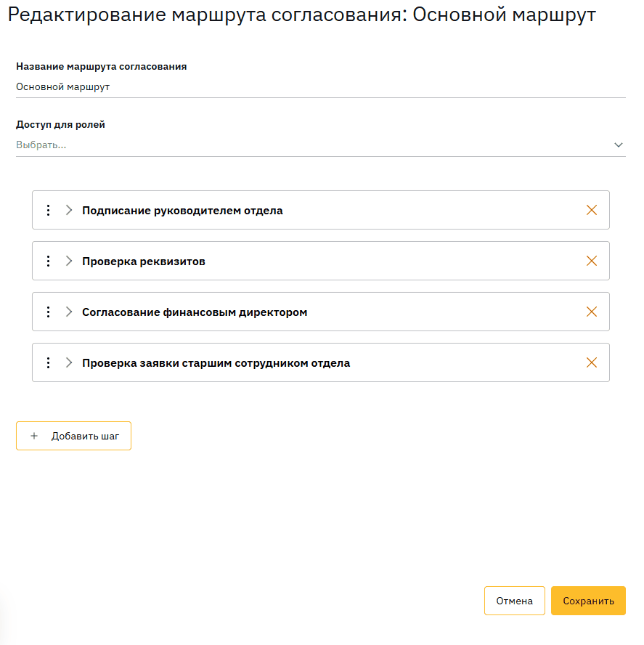
Task: Expand 'Проверка заявки старшим сотрудником отдела' step
Action: coord(69,363)
